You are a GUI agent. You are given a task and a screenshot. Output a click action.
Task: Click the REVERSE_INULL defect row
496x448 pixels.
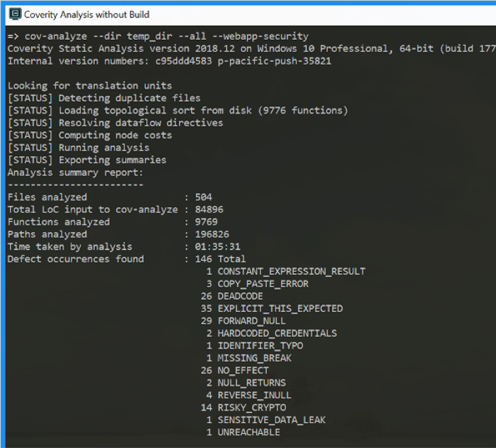click(x=249, y=395)
